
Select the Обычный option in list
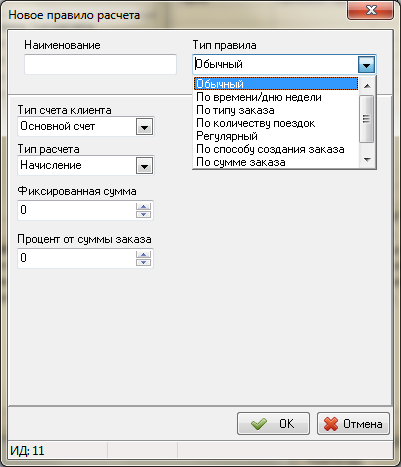tap(276, 84)
